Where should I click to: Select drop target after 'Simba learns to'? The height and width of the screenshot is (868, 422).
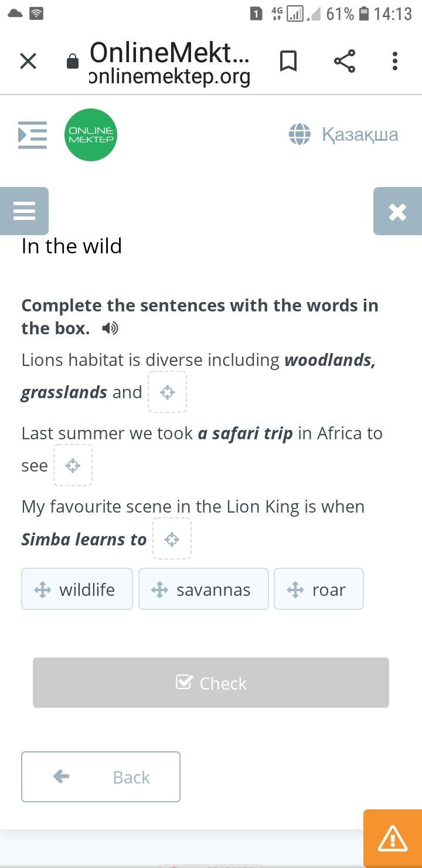click(172, 539)
